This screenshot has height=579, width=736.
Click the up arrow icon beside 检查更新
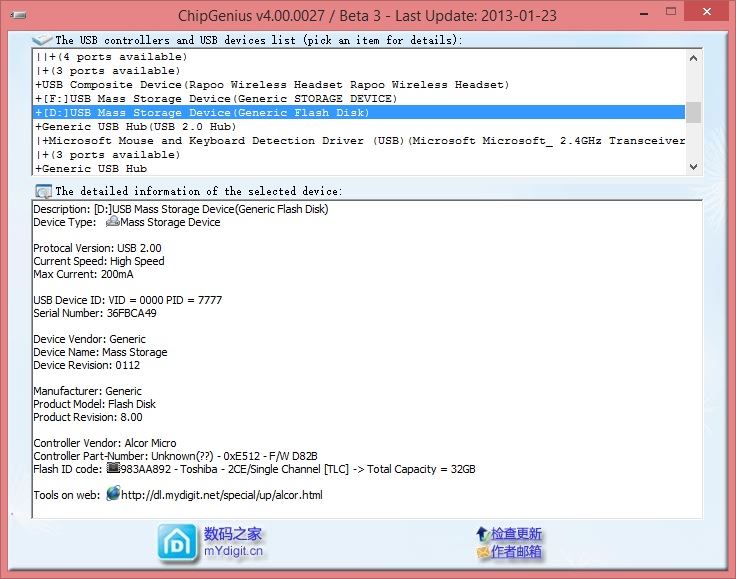(483, 533)
